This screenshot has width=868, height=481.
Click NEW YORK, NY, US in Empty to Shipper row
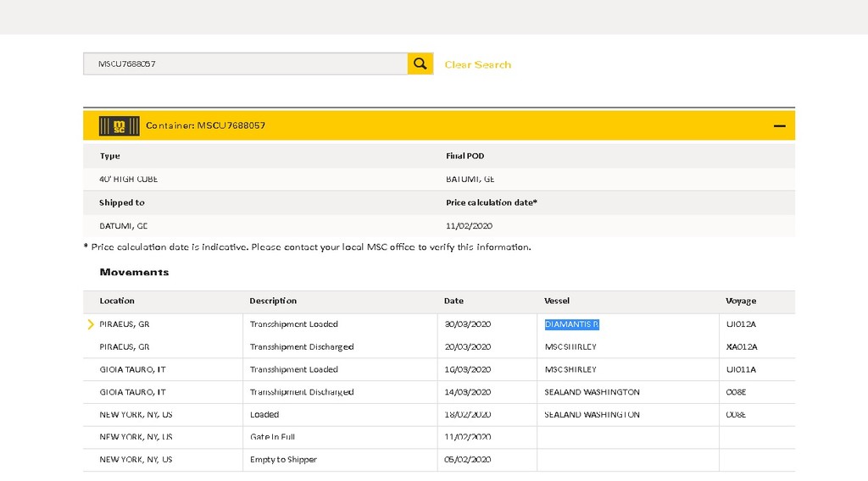point(136,460)
